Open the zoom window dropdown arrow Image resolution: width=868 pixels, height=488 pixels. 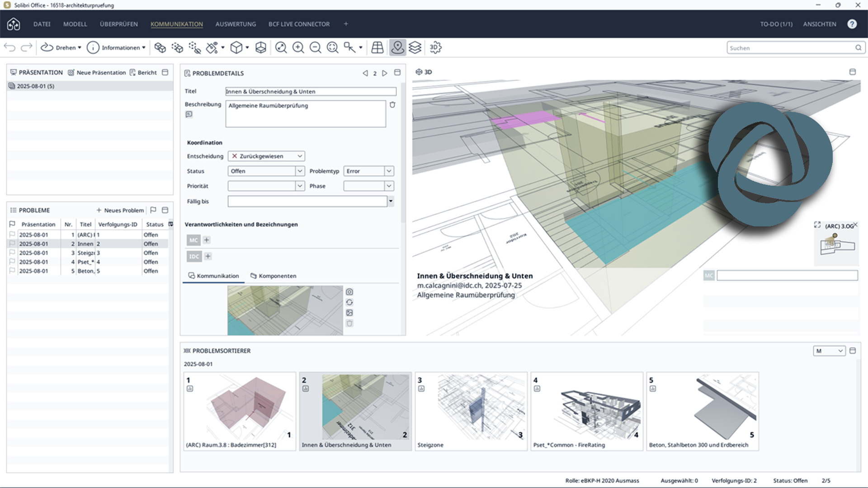coord(361,47)
